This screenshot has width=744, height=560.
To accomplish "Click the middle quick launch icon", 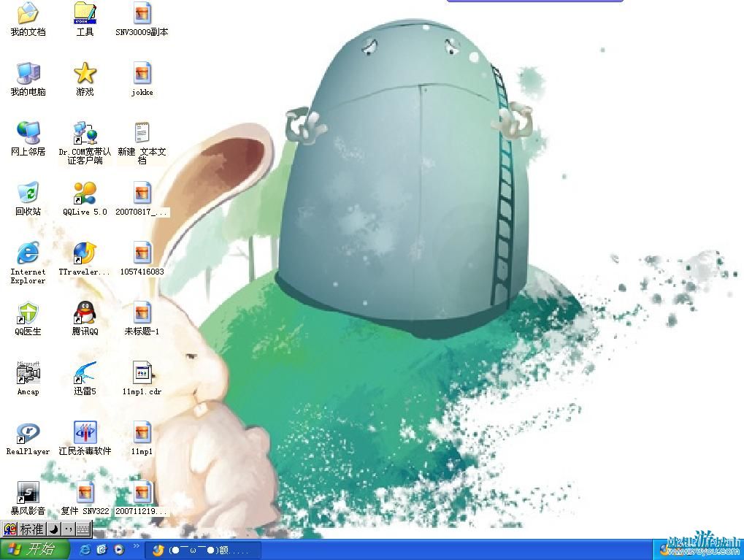I will click(102, 550).
